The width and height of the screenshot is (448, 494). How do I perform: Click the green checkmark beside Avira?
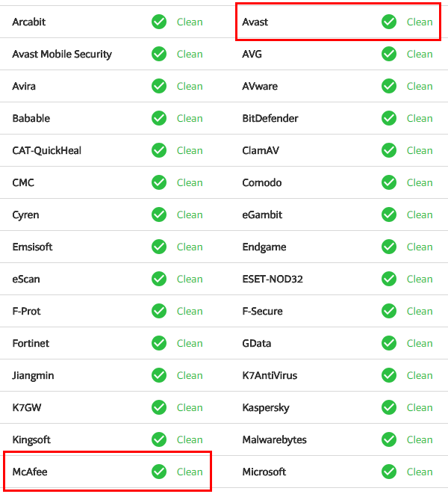tap(159, 86)
